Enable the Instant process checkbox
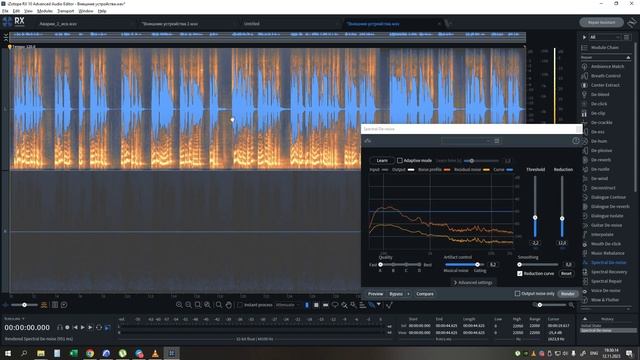Screen dimensions: 640x360 coord(240,305)
